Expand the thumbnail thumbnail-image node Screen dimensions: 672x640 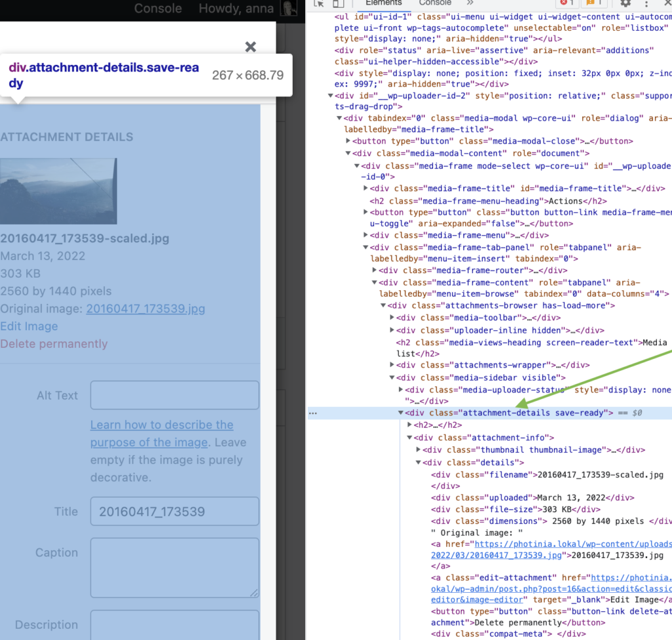pyautogui.click(x=419, y=450)
